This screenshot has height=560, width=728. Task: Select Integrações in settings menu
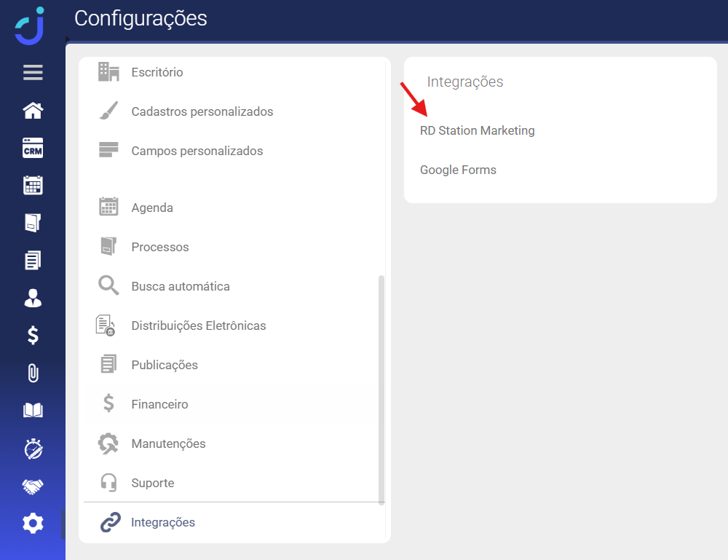click(163, 523)
